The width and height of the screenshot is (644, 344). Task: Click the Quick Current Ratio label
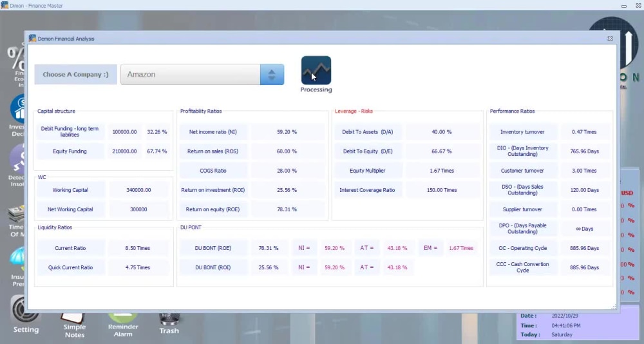tap(70, 267)
